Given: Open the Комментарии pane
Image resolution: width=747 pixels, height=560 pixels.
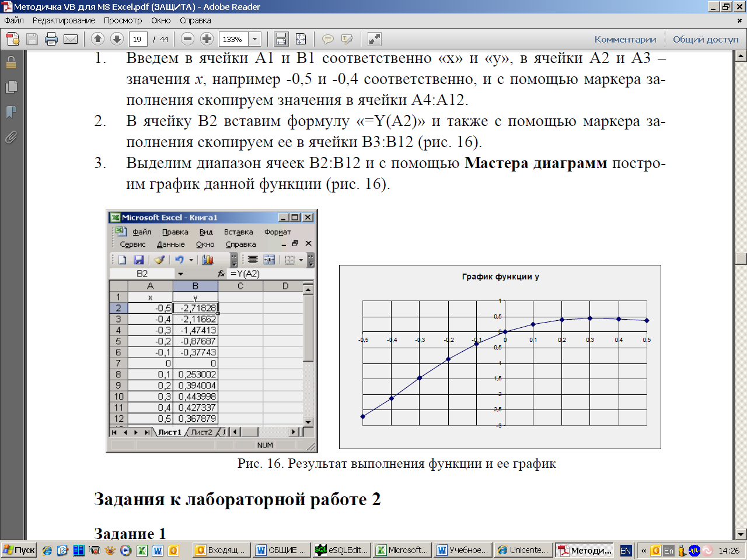Looking at the screenshot, I should pos(626,39).
